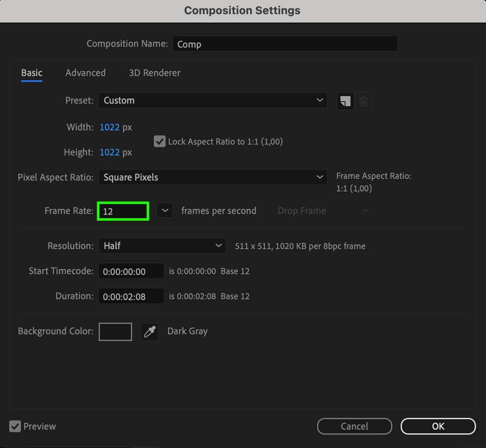Click the Start Timecode field
The height and width of the screenshot is (448, 486).
pyautogui.click(x=131, y=271)
